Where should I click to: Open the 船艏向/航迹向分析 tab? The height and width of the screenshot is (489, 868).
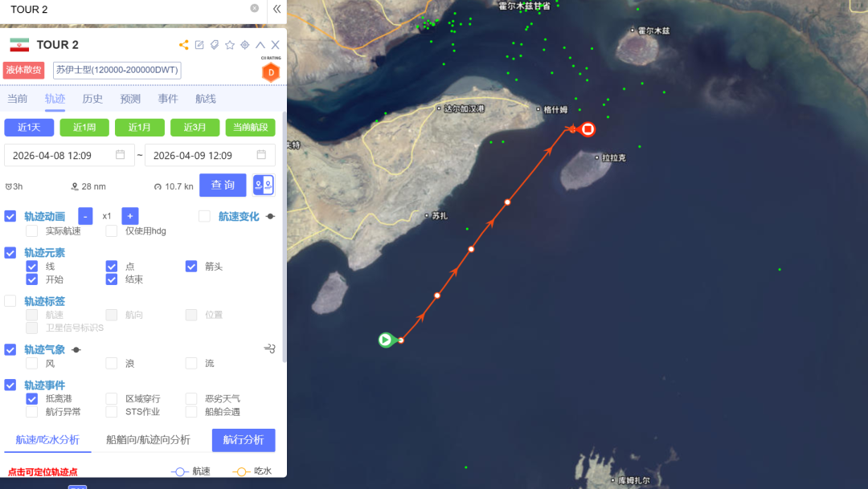click(x=148, y=440)
